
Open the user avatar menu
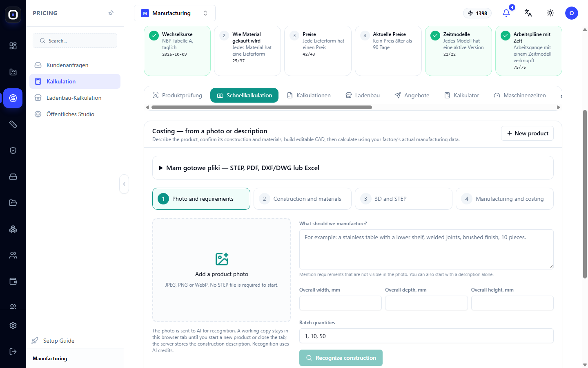[x=572, y=13]
